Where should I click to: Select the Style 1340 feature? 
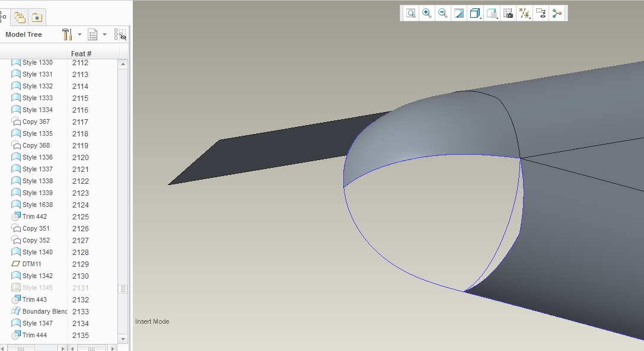[37, 253]
